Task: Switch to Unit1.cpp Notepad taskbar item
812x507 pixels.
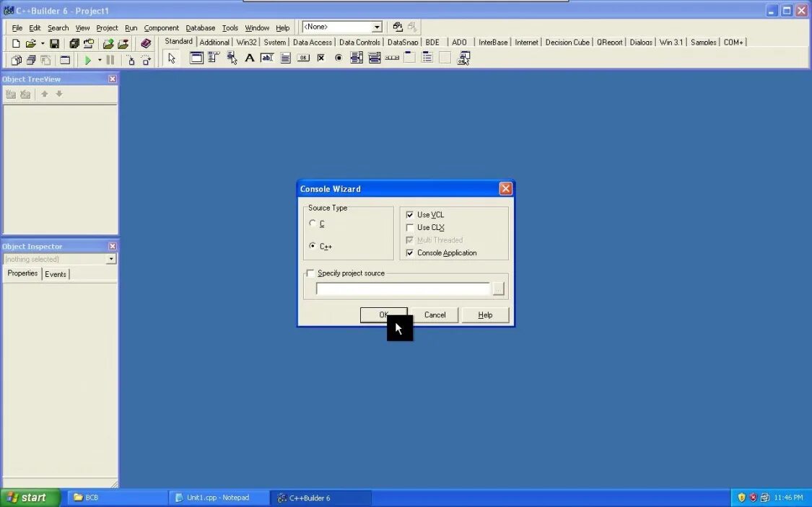Action: pos(217,498)
